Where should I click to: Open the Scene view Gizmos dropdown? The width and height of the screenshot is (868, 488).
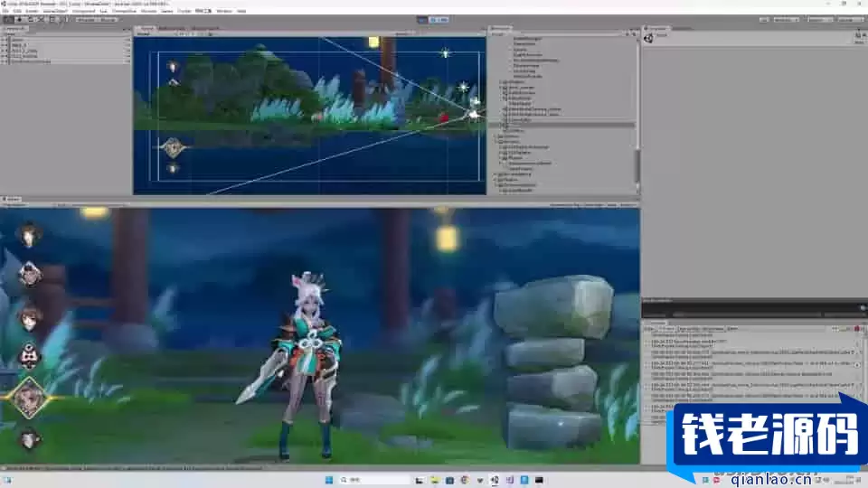click(403, 33)
